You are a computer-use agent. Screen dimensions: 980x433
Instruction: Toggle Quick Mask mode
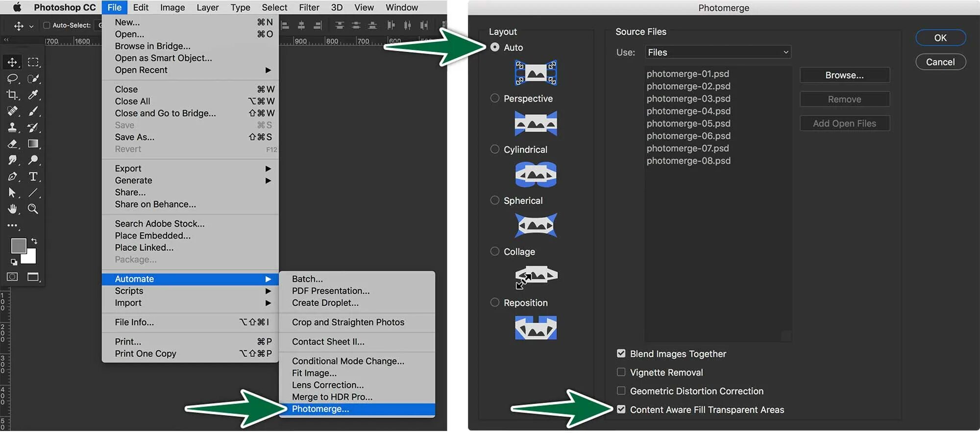tap(12, 277)
